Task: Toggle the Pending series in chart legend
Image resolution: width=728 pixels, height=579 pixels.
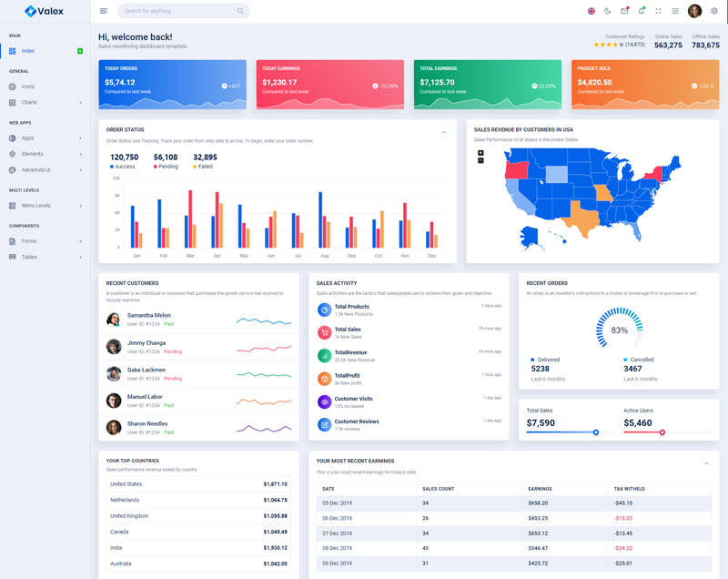Action: (167, 167)
